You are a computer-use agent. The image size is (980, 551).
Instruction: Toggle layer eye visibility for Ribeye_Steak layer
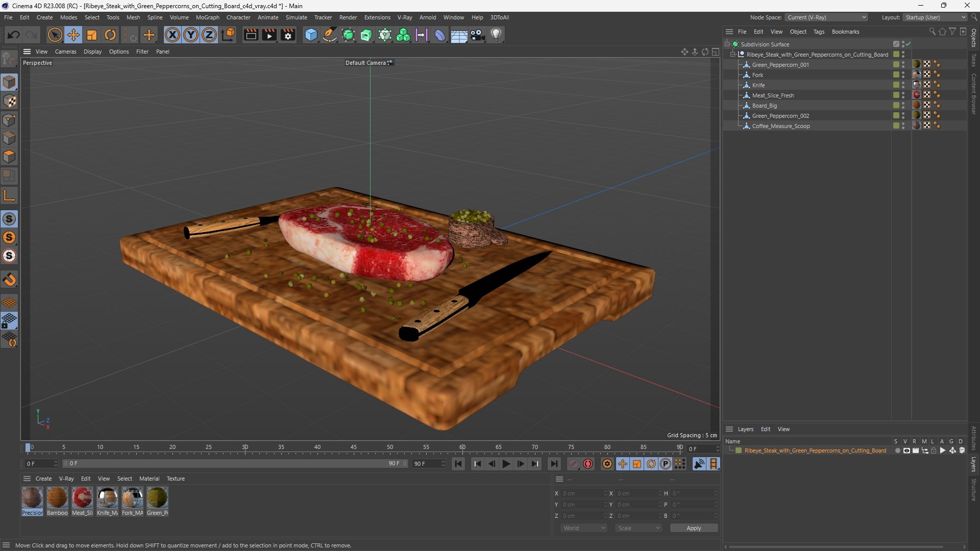click(x=906, y=450)
